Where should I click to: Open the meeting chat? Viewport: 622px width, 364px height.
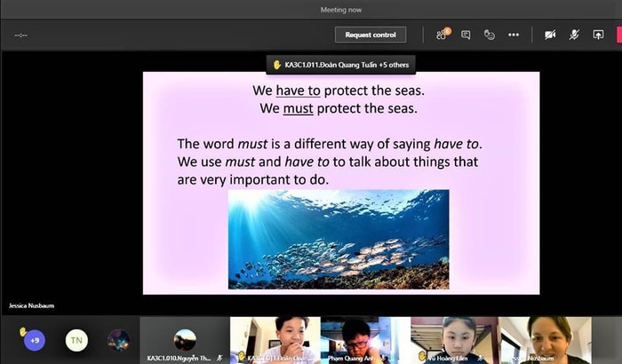466,35
